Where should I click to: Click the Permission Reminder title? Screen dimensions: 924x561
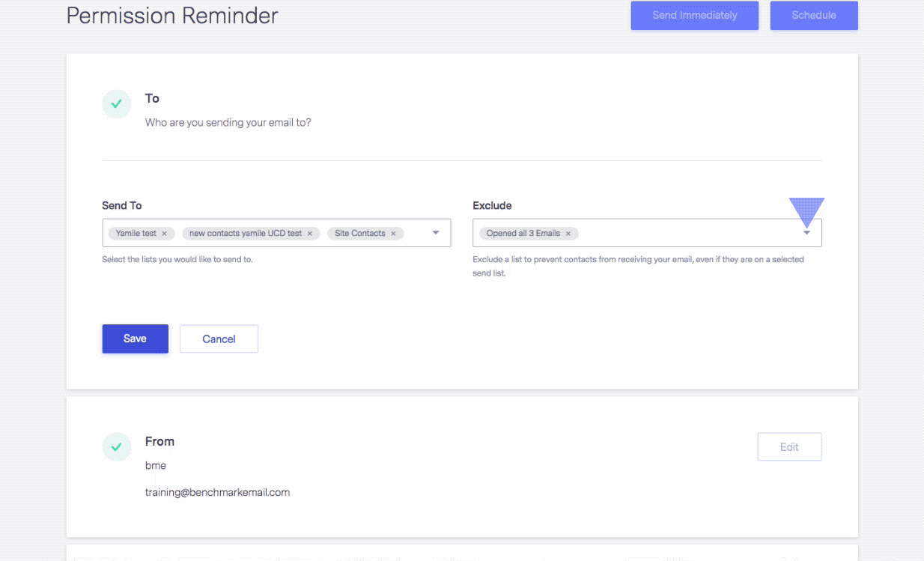pyautogui.click(x=172, y=15)
